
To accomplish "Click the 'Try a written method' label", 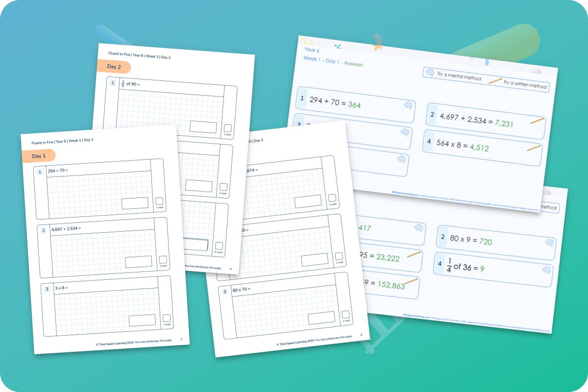I will 525,84.
